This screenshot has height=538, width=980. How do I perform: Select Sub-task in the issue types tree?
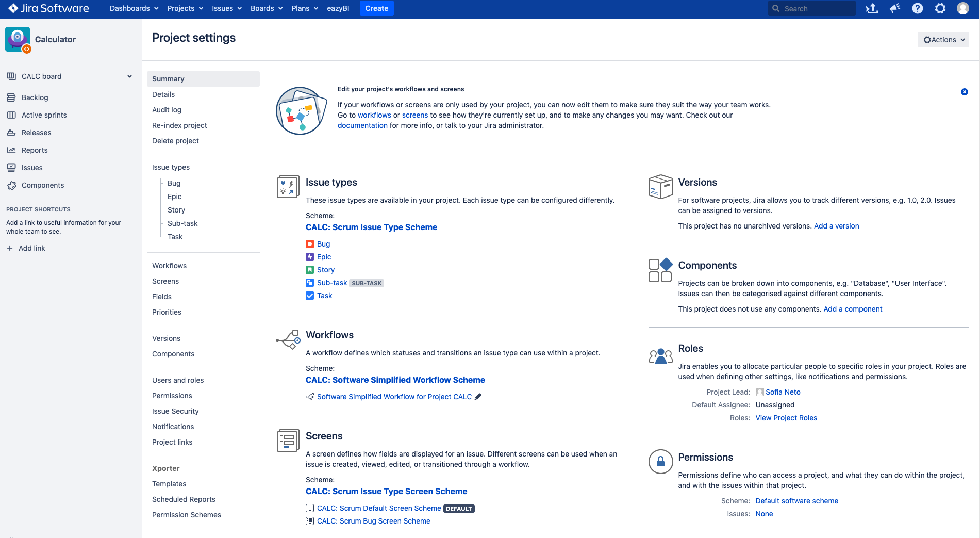click(182, 223)
